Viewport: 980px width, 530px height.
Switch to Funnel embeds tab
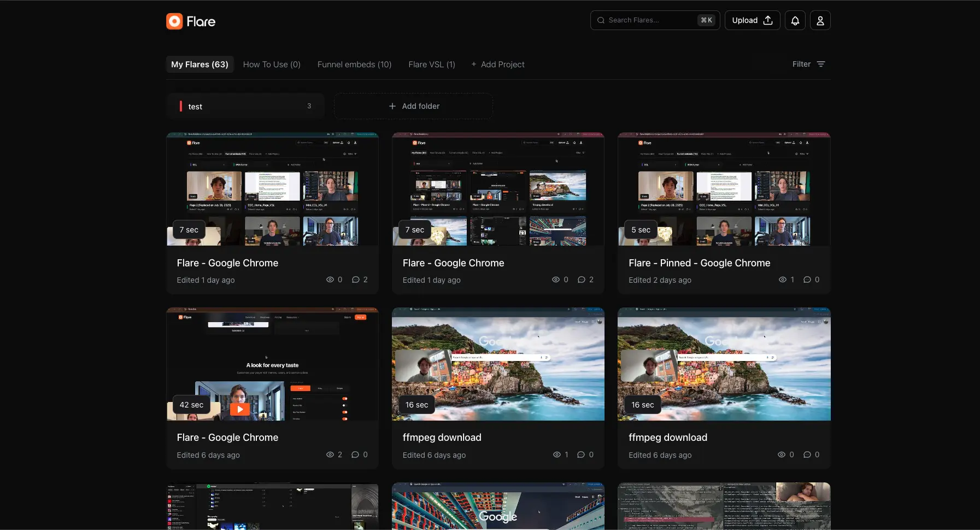coord(354,65)
